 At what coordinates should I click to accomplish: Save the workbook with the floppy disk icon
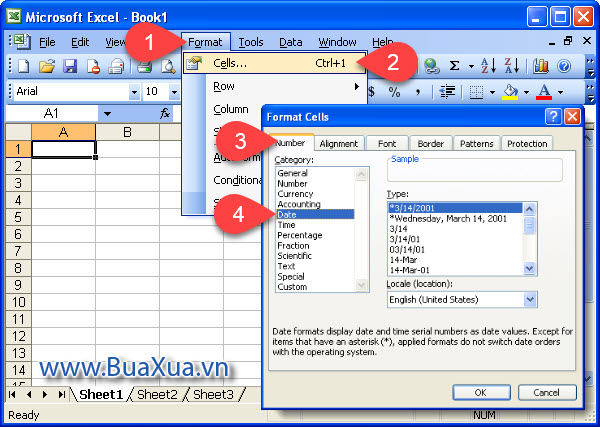[x=70, y=66]
